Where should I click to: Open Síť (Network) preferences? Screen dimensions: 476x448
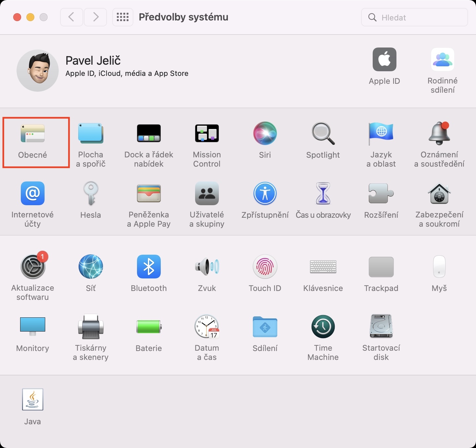tap(91, 267)
